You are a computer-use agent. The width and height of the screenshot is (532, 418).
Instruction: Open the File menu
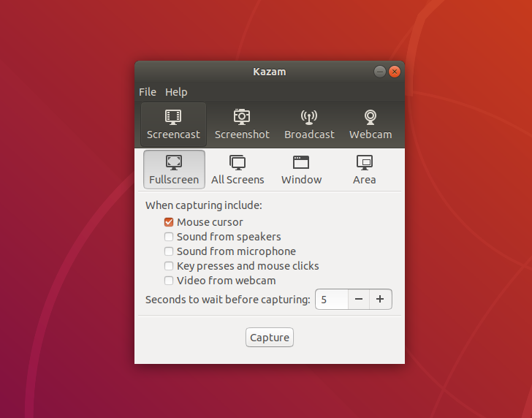click(x=148, y=92)
